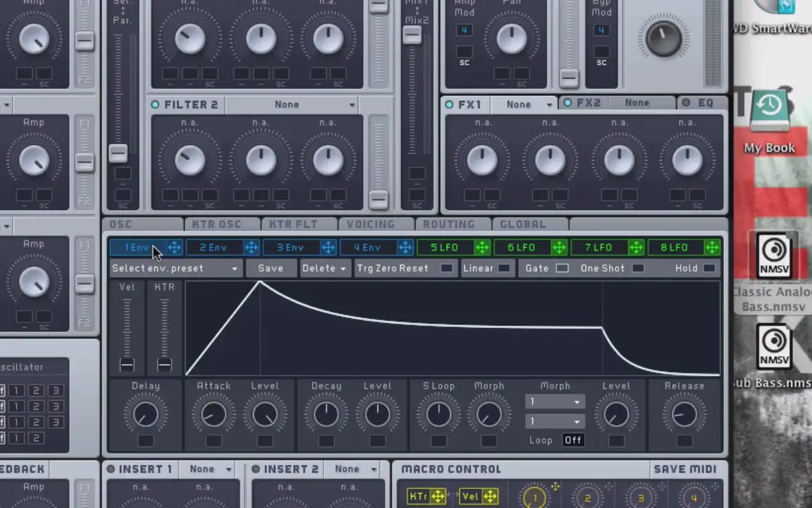This screenshot has width=812, height=508.
Task: Toggle the Filter 2 power LED
Action: (x=155, y=104)
